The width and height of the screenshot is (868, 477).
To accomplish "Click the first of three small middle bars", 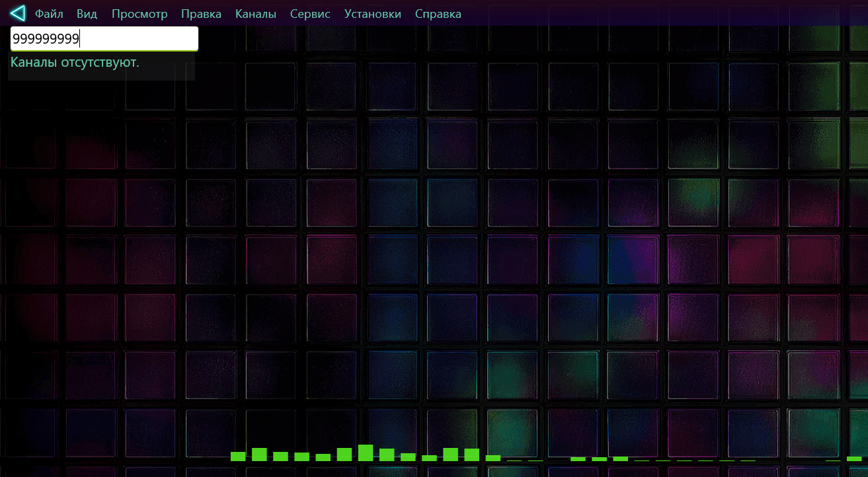I will click(x=578, y=459).
